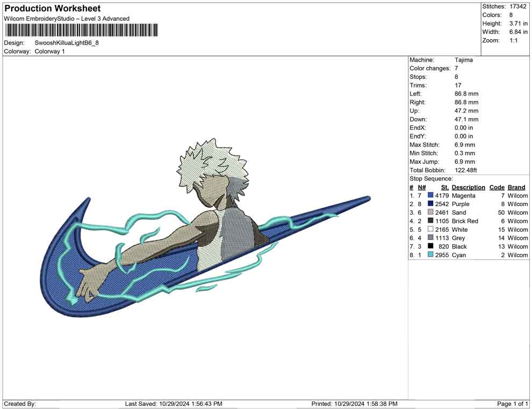Click the 'Created By:' footer label
The image size is (532, 409).
[20, 404]
